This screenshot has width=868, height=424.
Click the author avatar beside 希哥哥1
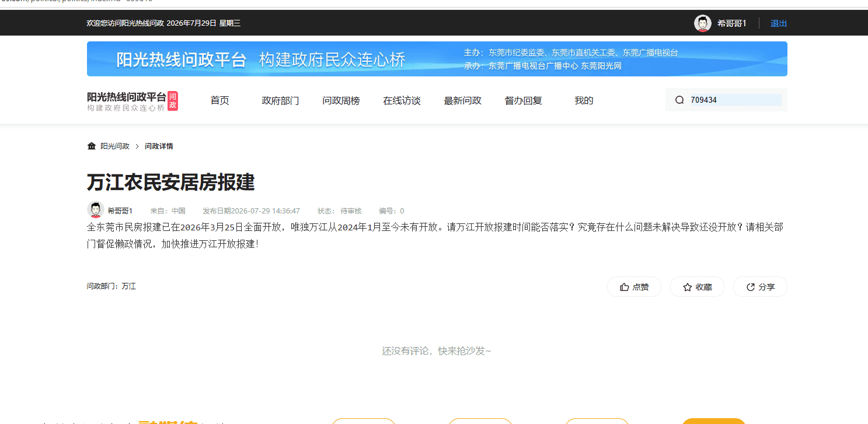point(96,210)
